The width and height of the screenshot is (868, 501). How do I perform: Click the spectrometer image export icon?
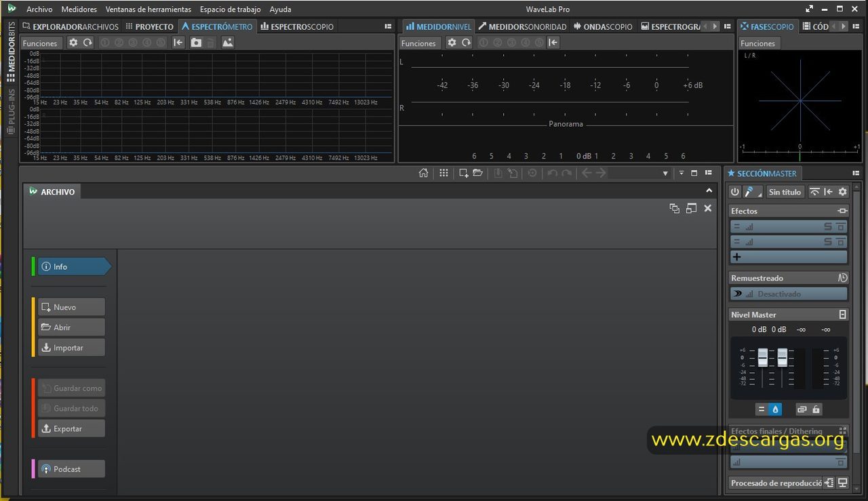point(227,43)
